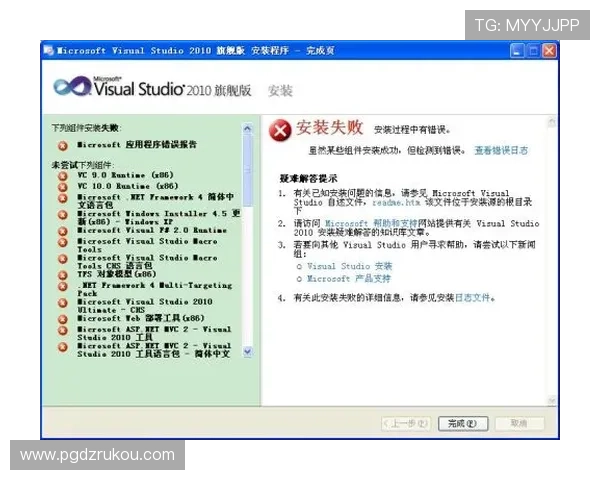600x480 pixels.
Task: Click error icon beside Visual Studio Macro Tools
Action: coord(63,242)
